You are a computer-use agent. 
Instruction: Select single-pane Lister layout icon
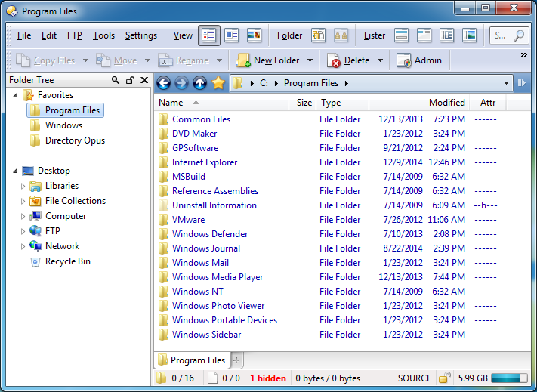click(x=401, y=35)
